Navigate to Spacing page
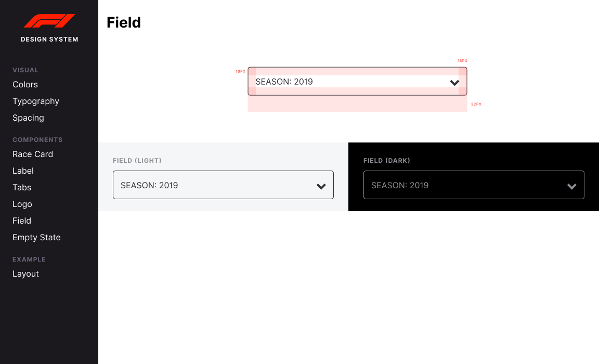Screen dimensions: 599x364 click(28, 118)
